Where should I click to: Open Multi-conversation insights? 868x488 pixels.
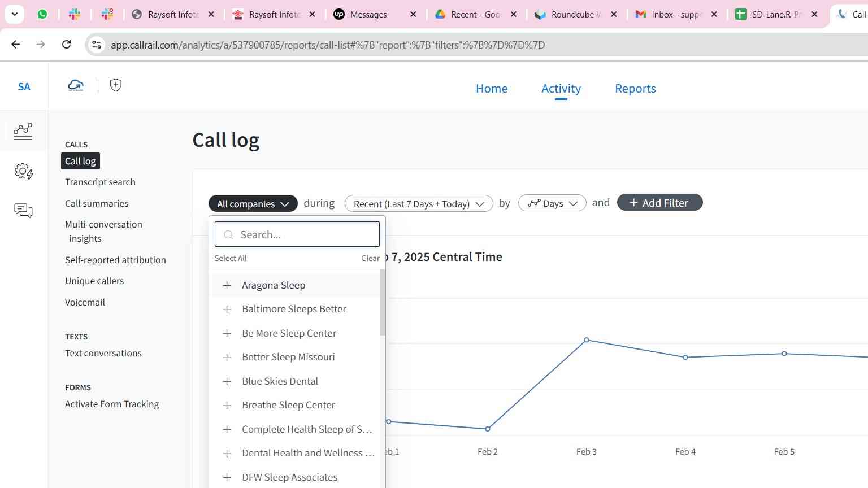click(103, 231)
